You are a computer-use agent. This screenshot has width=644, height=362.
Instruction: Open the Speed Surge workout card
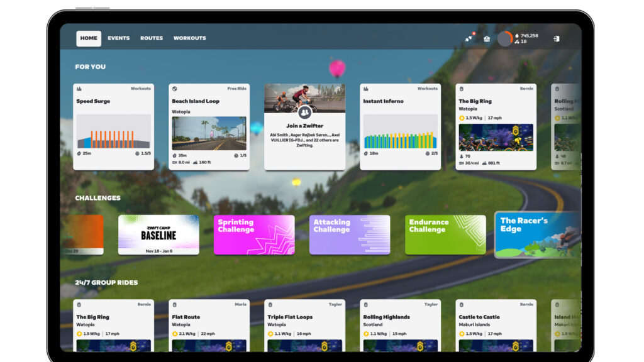pos(114,127)
